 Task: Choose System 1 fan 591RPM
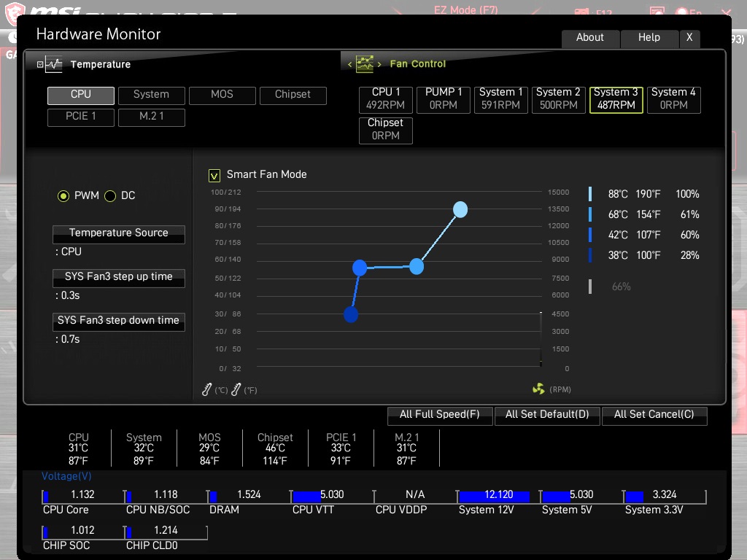[x=501, y=99]
